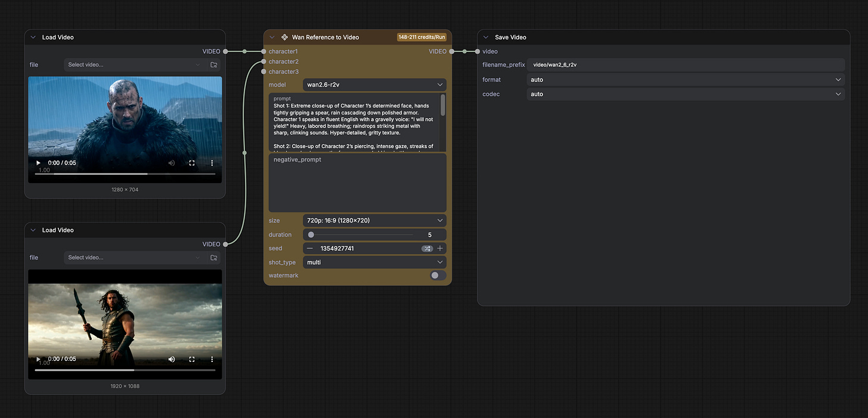
Task: Open the size 720p dropdown
Action: tap(374, 221)
